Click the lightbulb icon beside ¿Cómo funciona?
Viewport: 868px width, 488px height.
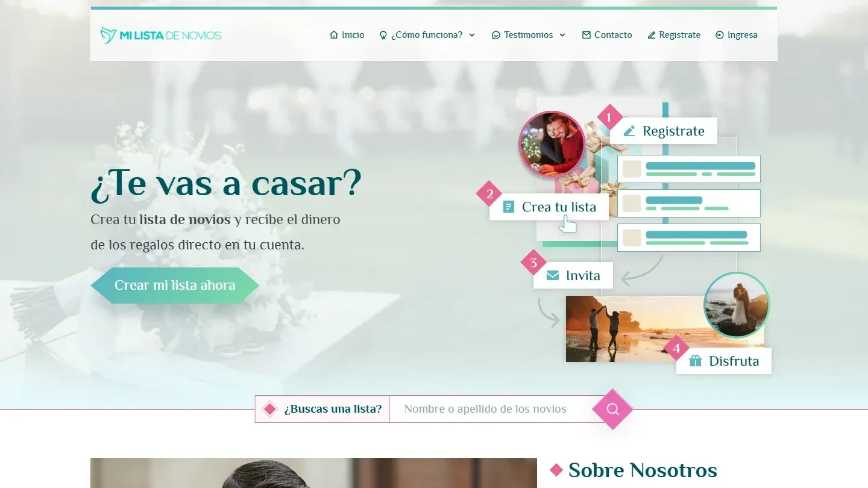383,35
